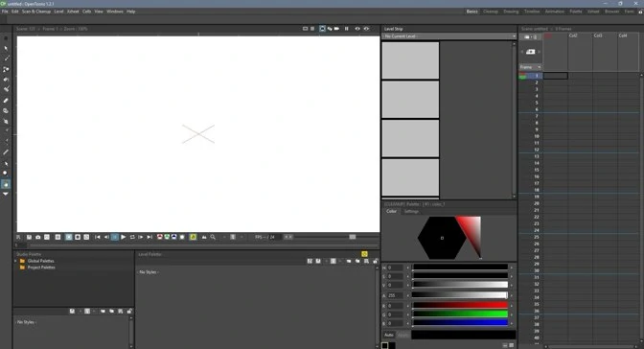Step forward to next frame
The height and width of the screenshot is (349, 644).
[x=141, y=237]
